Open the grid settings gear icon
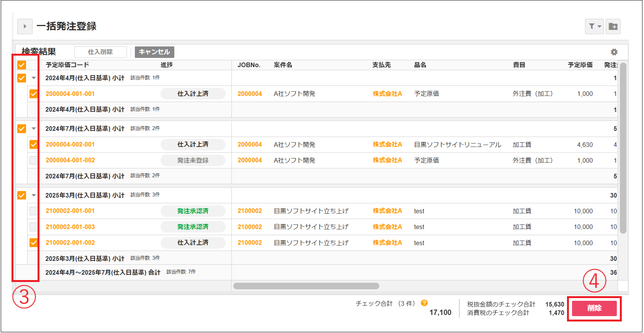The image size is (644, 333). (614, 52)
